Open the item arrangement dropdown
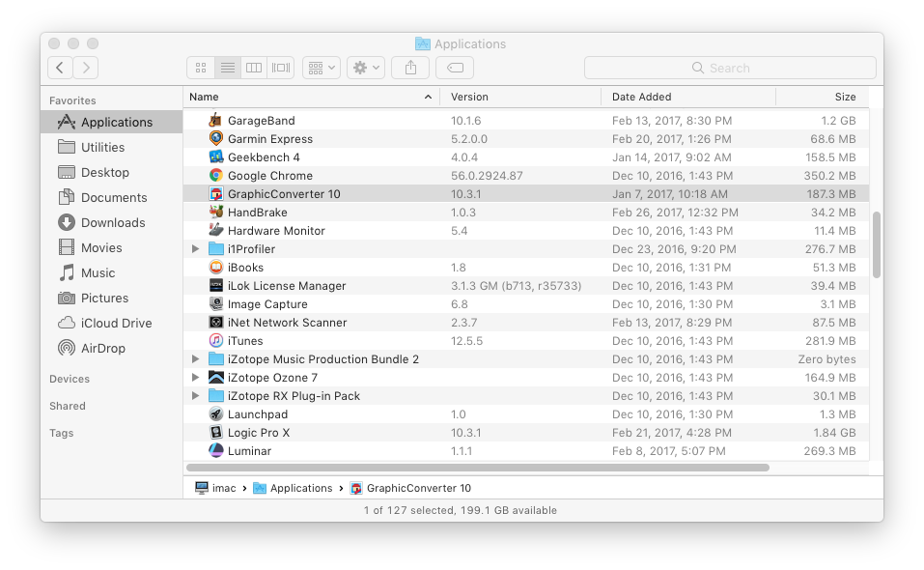This screenshot has height=570, width=924. point(322,68)
